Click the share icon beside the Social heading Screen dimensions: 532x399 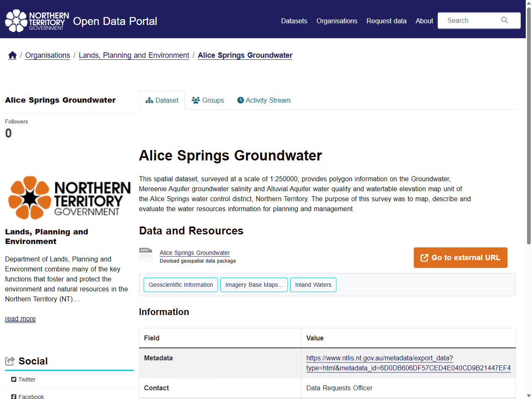[10, 360]
